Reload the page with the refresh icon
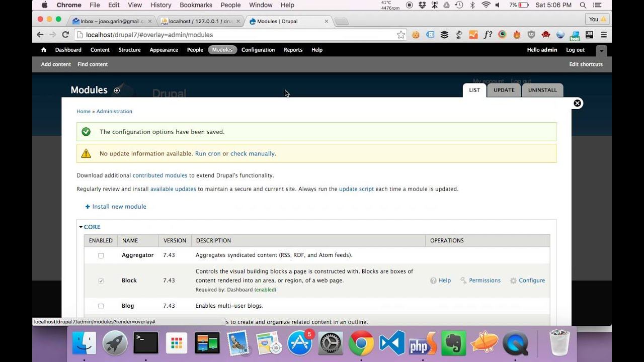 (65, 35)
